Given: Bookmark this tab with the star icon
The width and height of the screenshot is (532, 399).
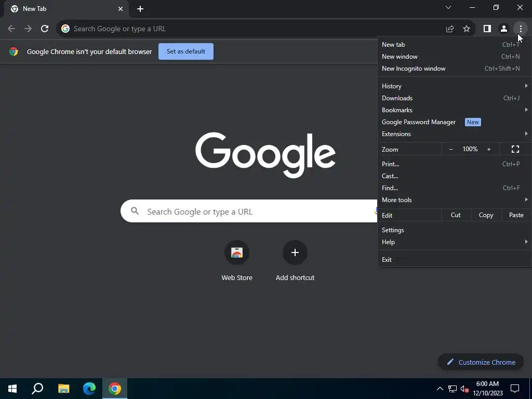Looking at the screenshot, I should 467,29.
